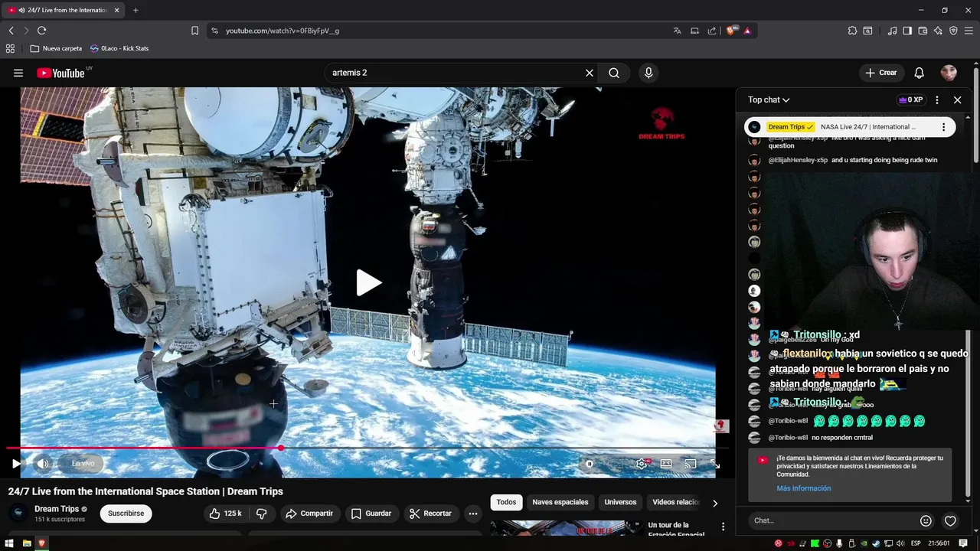This screenshot has width=980, height=551.
Task: Focus the Chat... message input
Action: (x=831, y=520)
